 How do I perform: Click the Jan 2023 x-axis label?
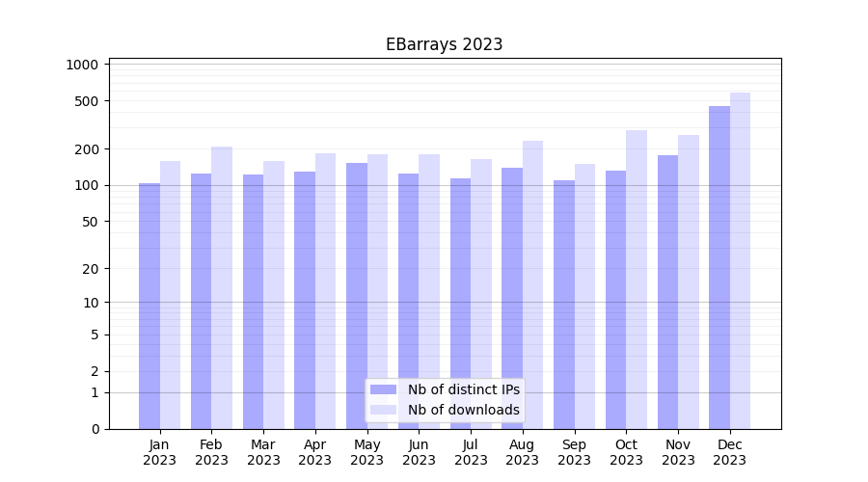160,452
